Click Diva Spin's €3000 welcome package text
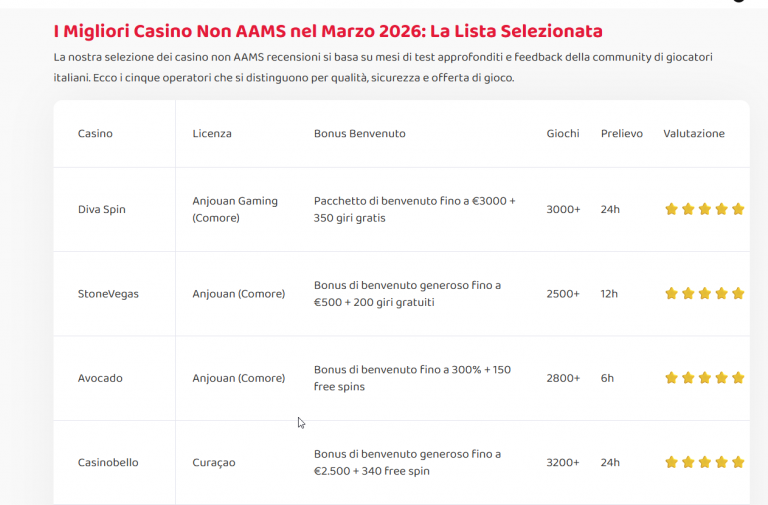768x505 pixels. pos(414,210)
